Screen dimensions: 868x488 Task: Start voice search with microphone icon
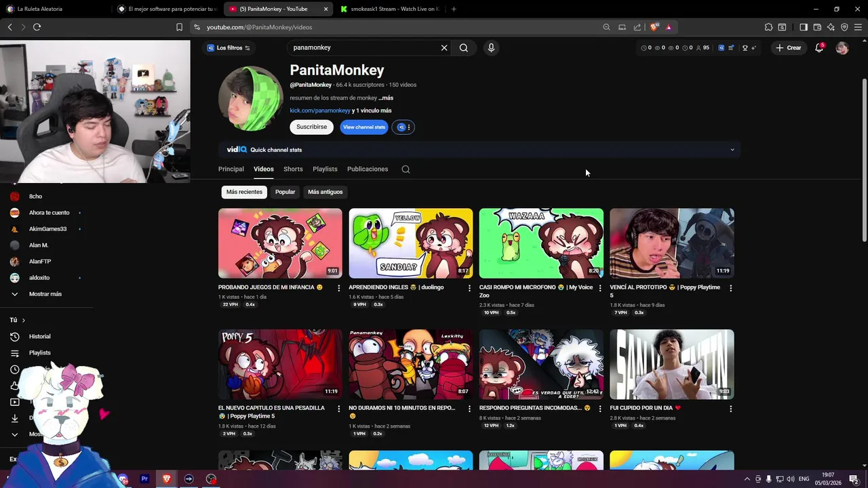click(491, 48)
